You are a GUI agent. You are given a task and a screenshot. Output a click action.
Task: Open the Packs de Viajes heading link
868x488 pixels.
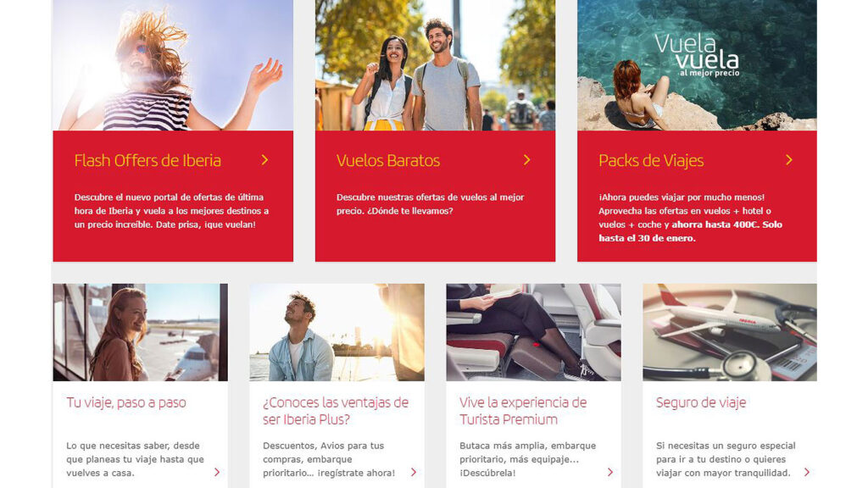[x=651, y=160]
